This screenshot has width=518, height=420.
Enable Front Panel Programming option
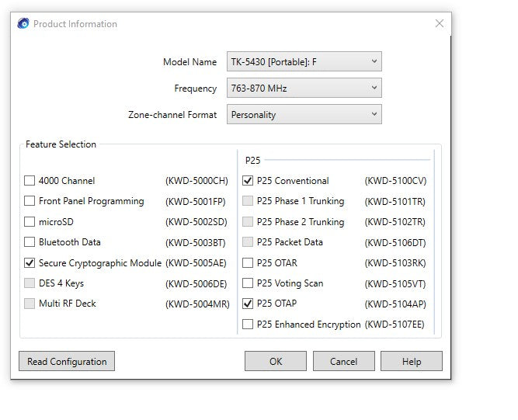click(x=30, y=201)
